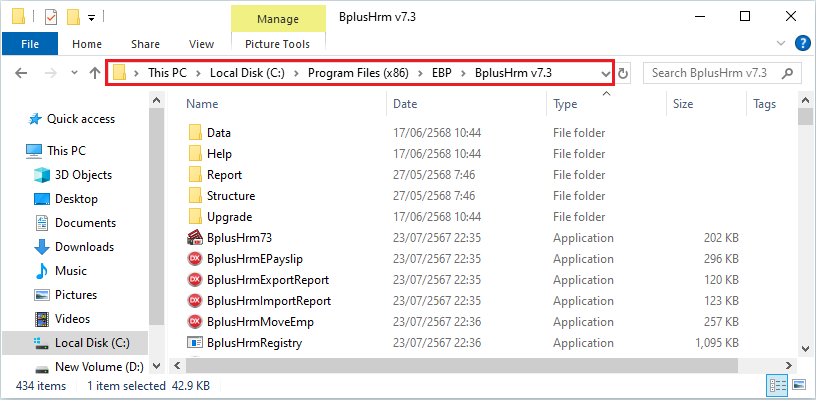The width and height of the screenshot is (816, 400).
Task: Open the File menu
Action: coord(30,44)
